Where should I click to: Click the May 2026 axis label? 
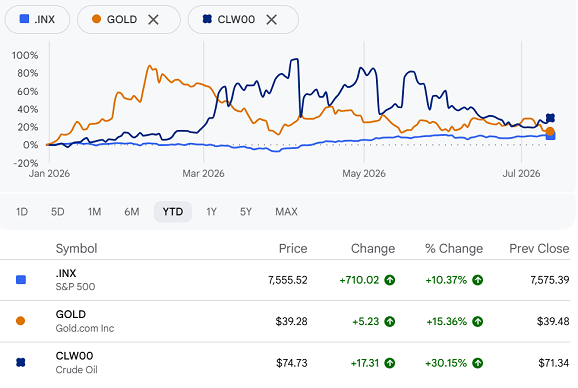tap(364, 174)
